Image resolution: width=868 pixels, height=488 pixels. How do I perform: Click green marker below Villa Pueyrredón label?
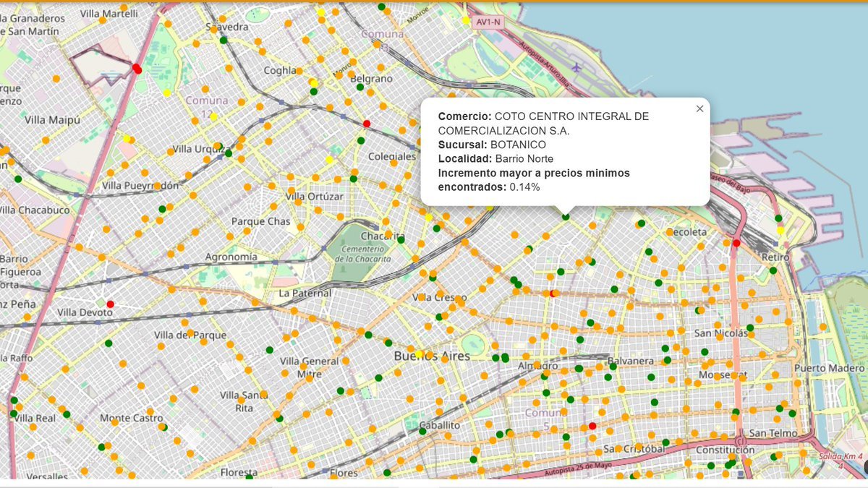tap(163, 209)
